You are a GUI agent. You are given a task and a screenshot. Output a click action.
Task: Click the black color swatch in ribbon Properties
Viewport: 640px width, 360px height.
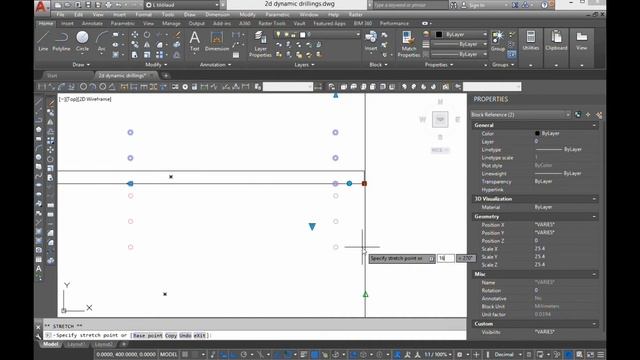[x=439, y=34]
